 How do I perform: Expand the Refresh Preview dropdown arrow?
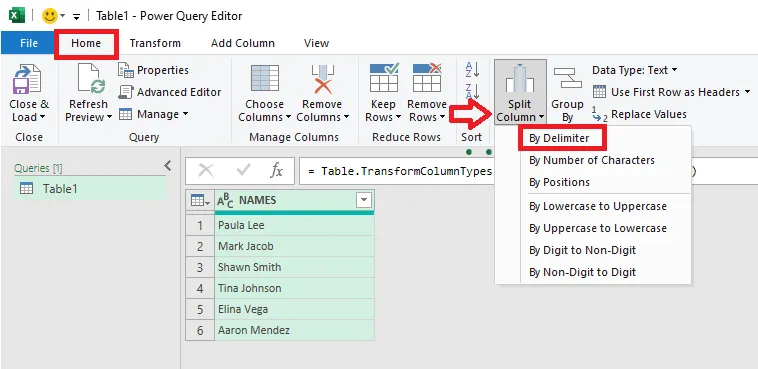point(109,117)
